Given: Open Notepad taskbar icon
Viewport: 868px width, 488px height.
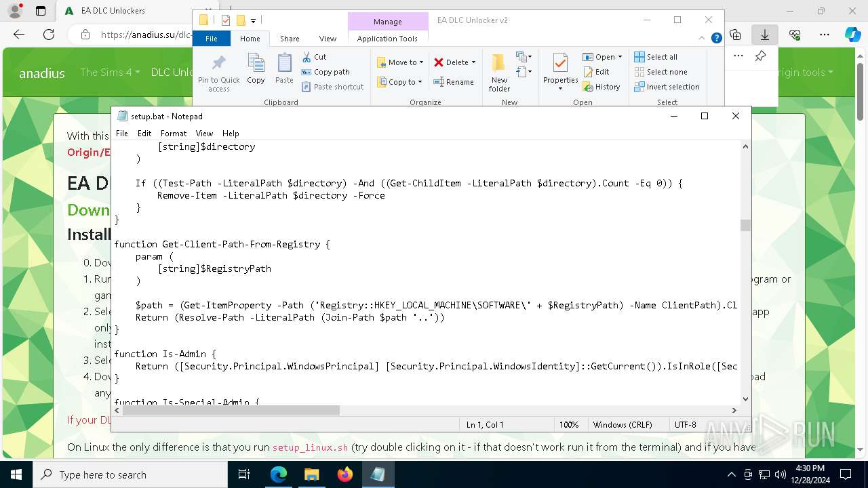Looking at the screenshot, I should (x=378, y=474).
